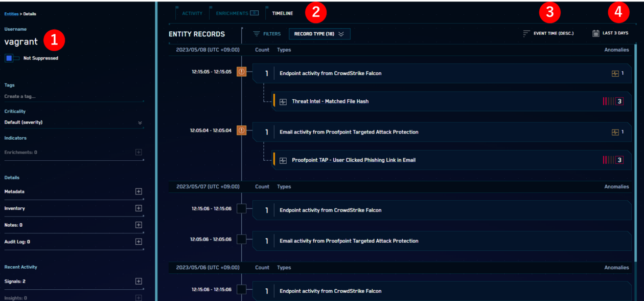Switch to the Activity tab

coord(193,13)
